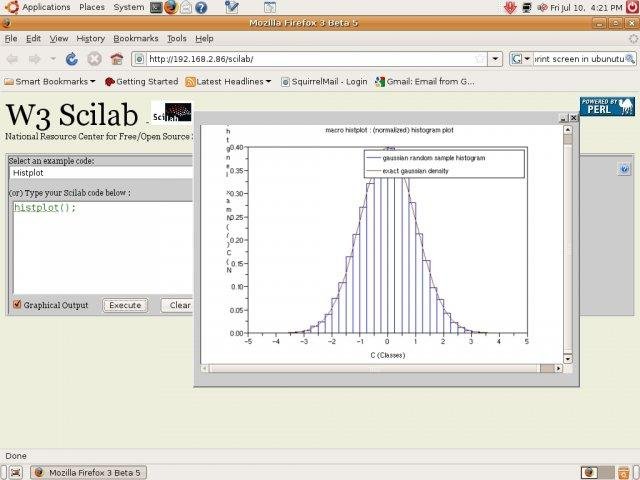Click the plot scroll-left arrow
640x480 pixels.
coord(205,369)
